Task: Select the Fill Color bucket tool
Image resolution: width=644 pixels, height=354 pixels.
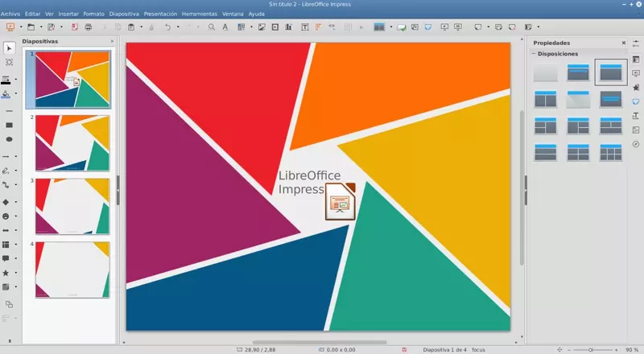Action: [x=6, y=94]
